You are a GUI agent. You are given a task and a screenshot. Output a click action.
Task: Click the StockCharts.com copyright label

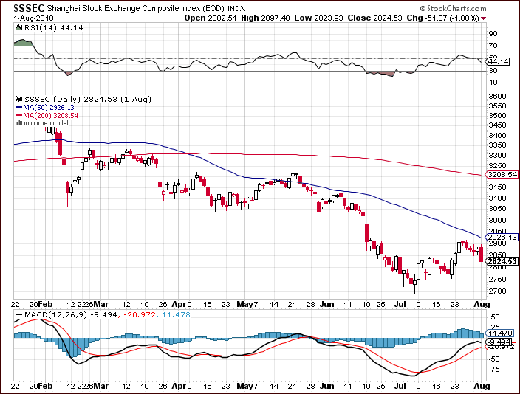click(x=453, y=8)
